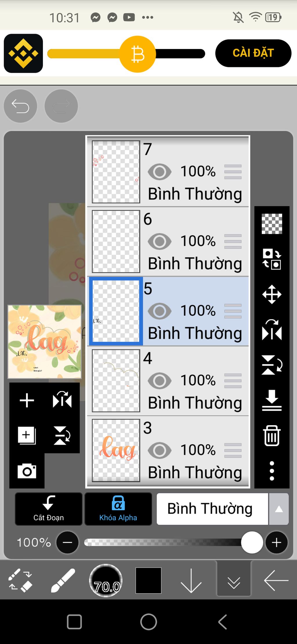Screen dimensions: 297x644
Task: Select layer 6 in the layer list
Action: point(168,241)
